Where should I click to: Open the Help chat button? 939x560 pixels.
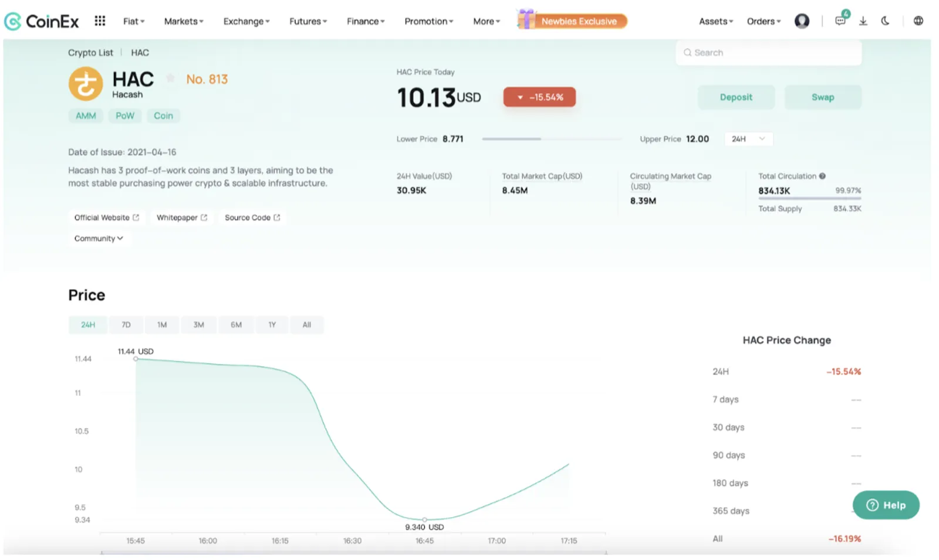click(886, 505)
